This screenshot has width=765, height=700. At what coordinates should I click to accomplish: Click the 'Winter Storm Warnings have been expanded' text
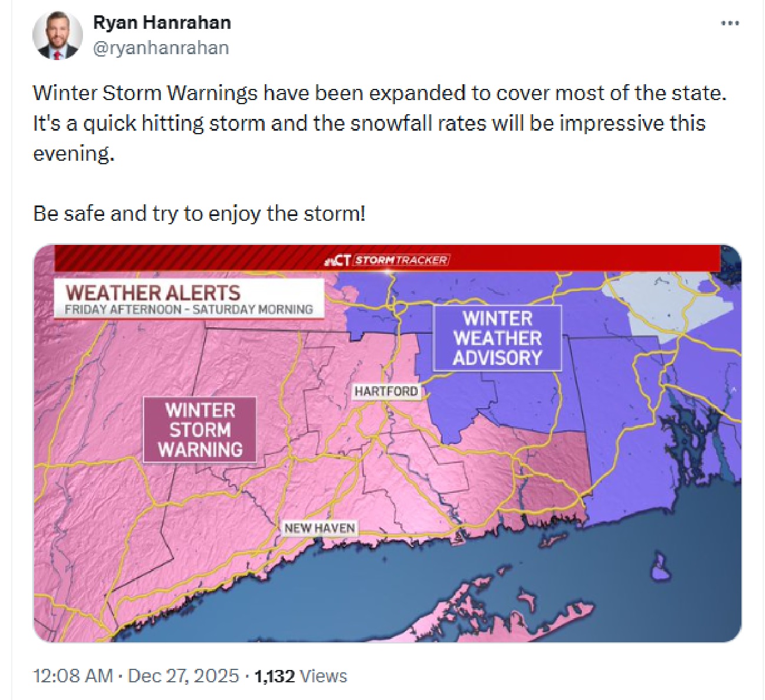click(x=380, y=93)
